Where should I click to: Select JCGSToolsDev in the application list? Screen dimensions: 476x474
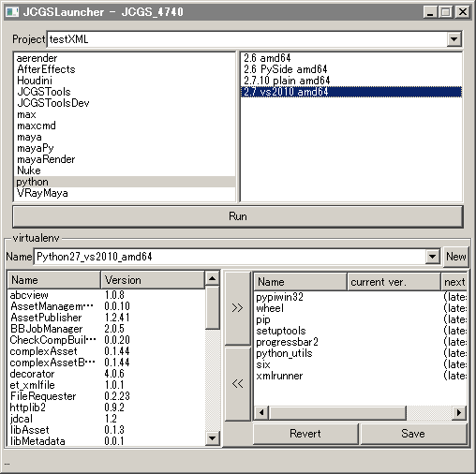pyautogui.click(x=125, y=103)
